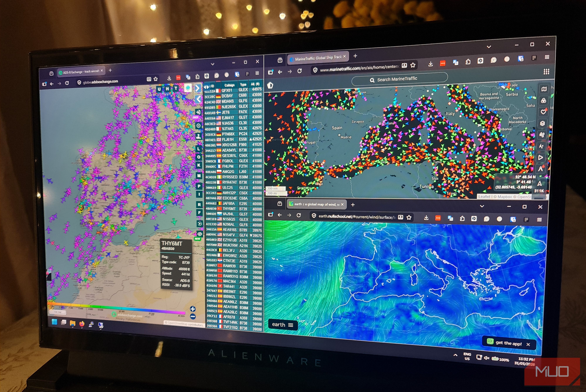Open MarineTraffic wind weather icon
Screen dimensions: 586x392
point(542,135)
